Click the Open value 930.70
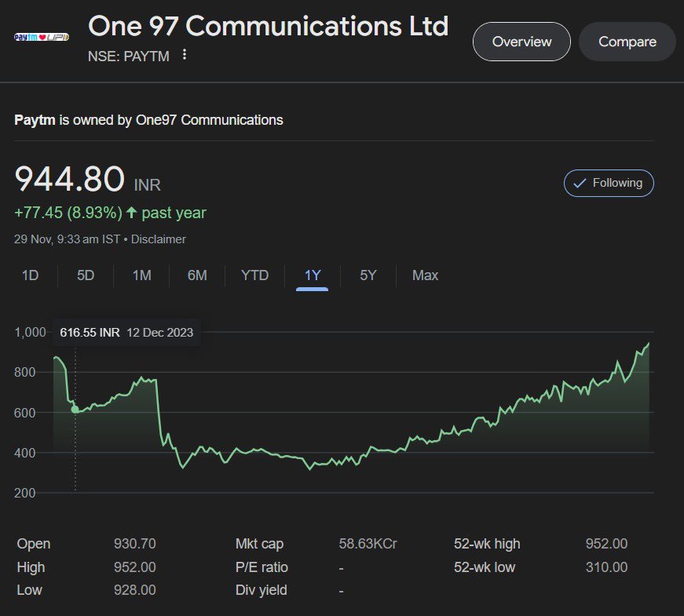The image size is (684, 616). (x=135, y=544)
